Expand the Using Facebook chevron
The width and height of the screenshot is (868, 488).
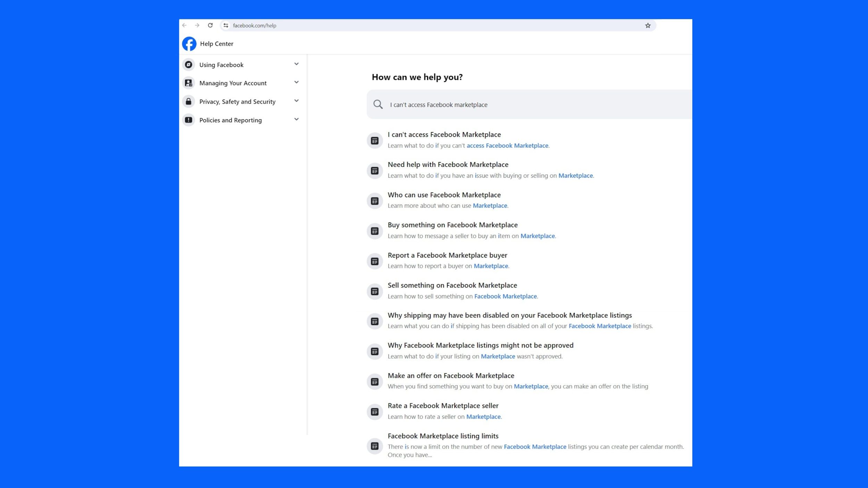click(296, 64)
